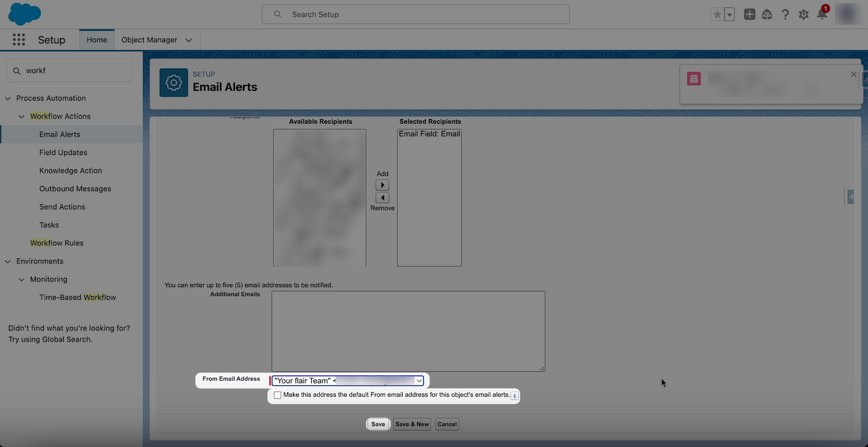This screenshot has height=447, width=868.
Task: Click the Save button
Action: [x=378, y=424]
